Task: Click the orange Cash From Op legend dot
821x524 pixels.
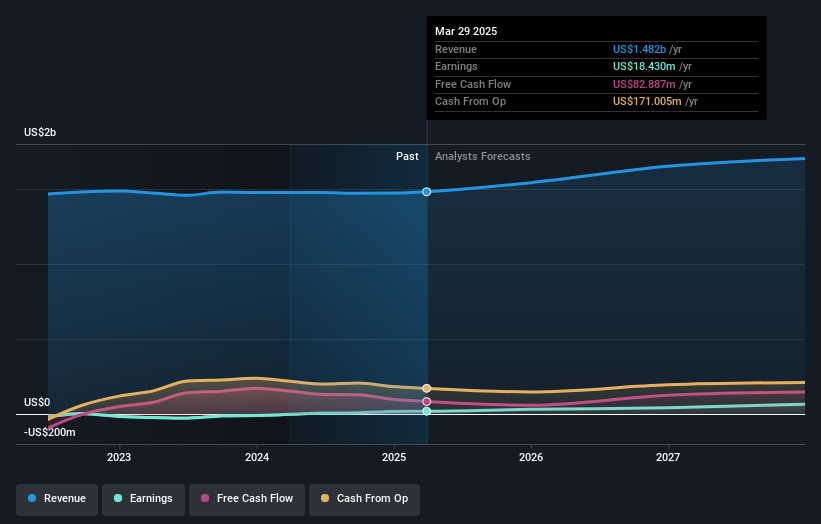Action: [325, 498]
